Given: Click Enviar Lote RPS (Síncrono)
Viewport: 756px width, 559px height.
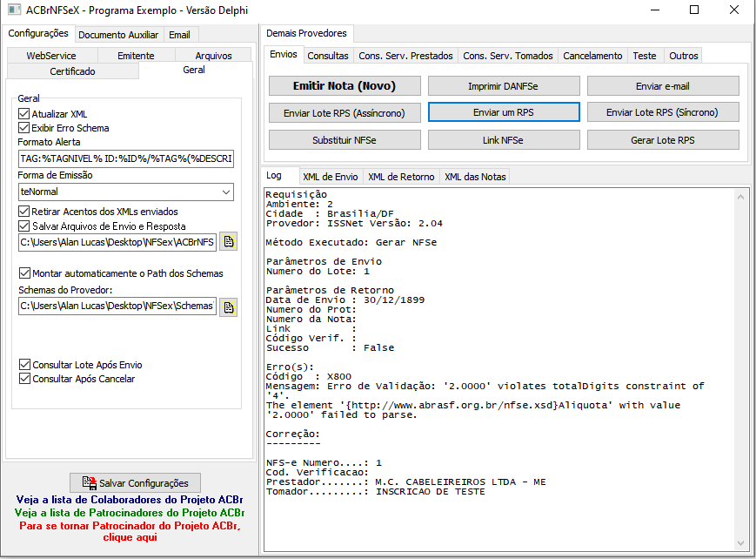Looking at the screenshot, I should click(663, 112).
